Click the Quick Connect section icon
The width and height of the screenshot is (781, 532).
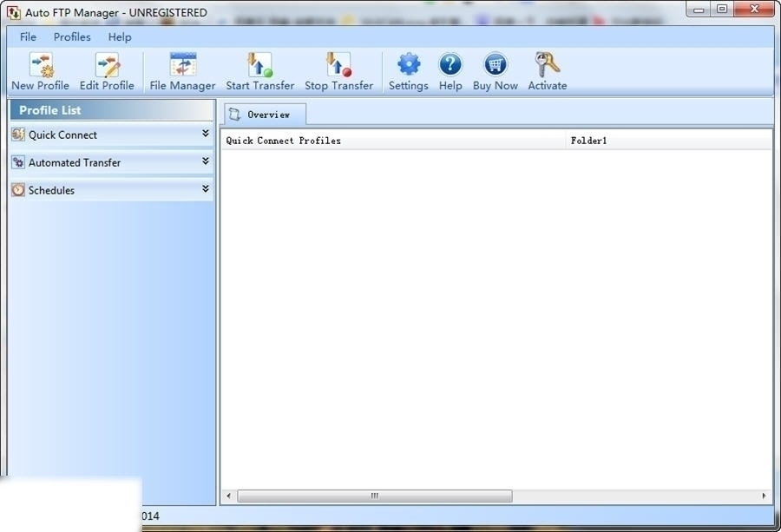[x=18, y=135]
